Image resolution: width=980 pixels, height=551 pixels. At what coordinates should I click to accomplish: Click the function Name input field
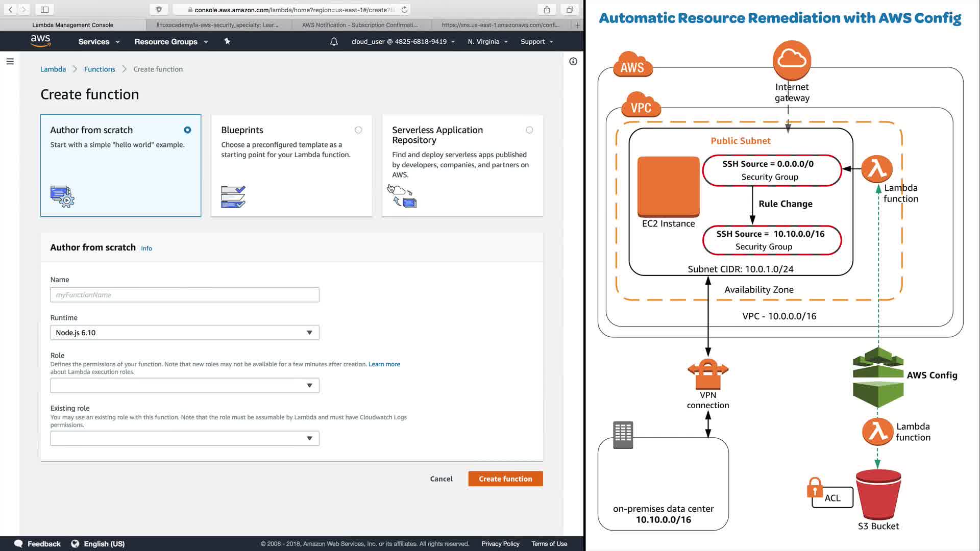coord(184,295)
